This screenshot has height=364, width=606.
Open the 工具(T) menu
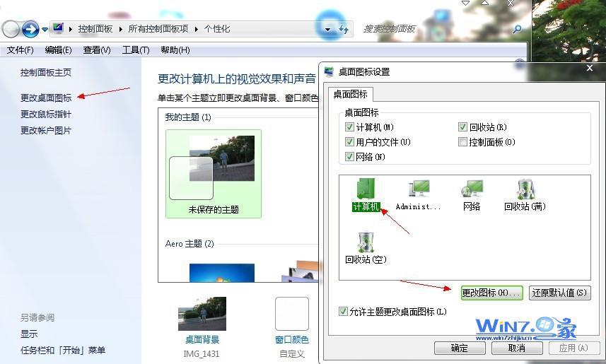[x=136, y=50]
